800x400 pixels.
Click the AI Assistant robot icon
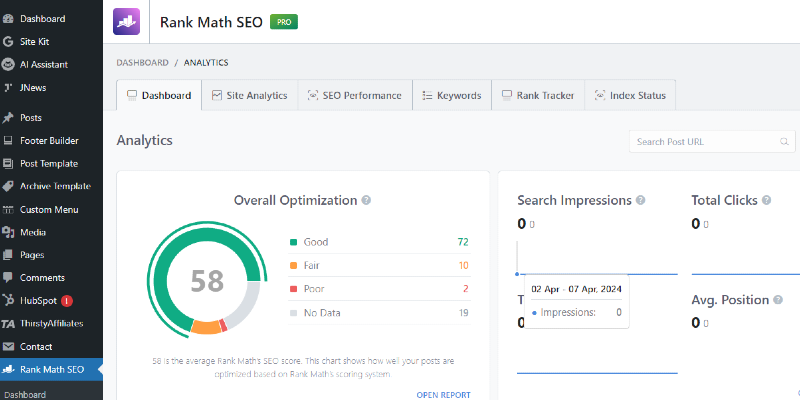[8, 65]
